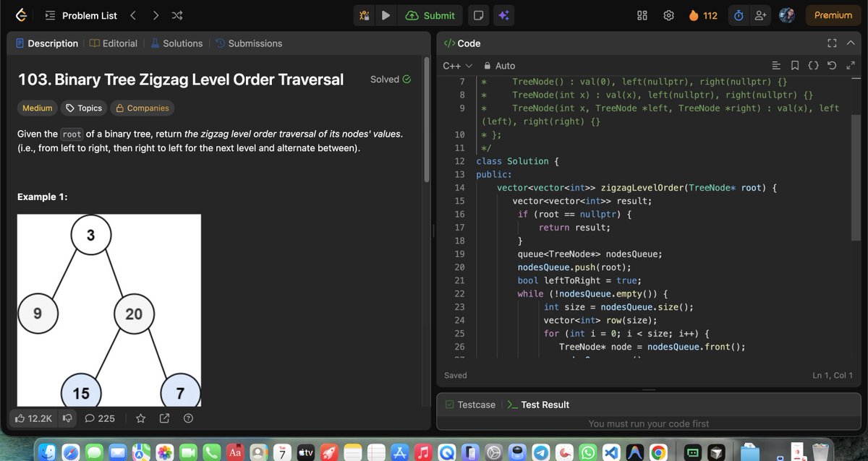868x461 pixels.
Task: Click the Saved status text
Action: point(456,376)
